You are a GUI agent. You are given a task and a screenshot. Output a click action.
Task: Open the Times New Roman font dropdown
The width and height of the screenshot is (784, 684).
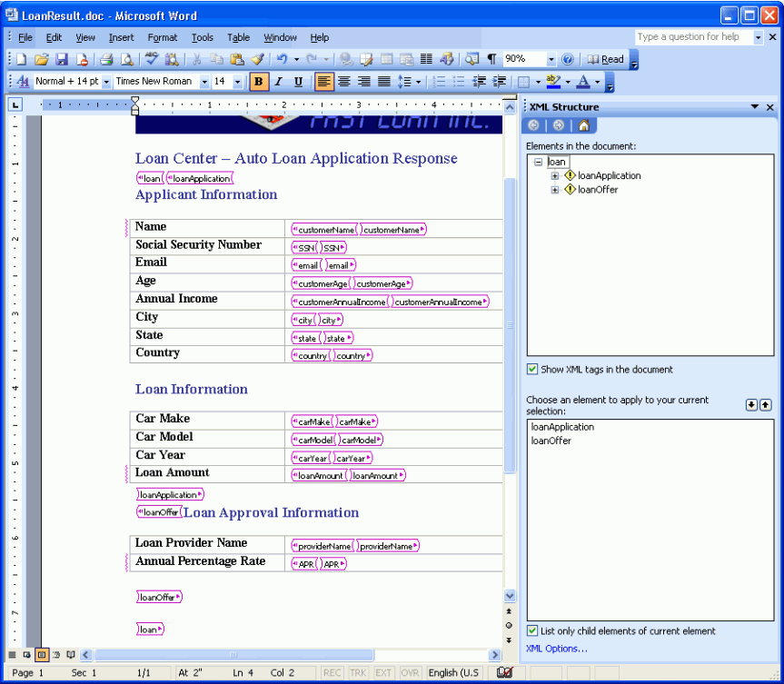tap(204, 82)
